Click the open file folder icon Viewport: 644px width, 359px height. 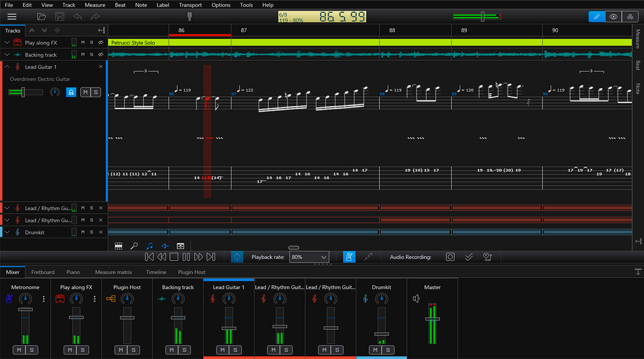click(42, 17)
